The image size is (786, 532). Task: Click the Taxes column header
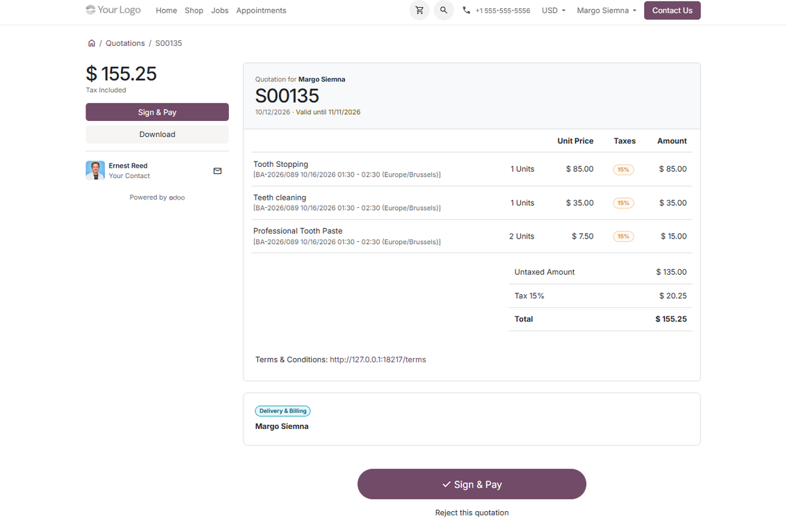[625, 141]
